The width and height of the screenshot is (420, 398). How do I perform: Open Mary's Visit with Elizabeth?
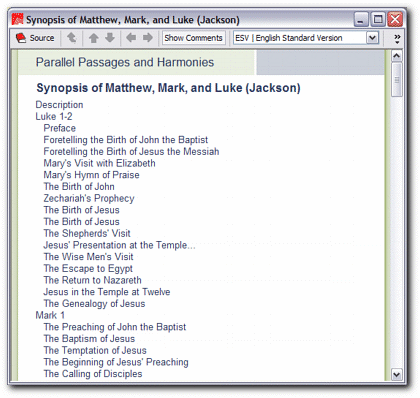point(99,163)
